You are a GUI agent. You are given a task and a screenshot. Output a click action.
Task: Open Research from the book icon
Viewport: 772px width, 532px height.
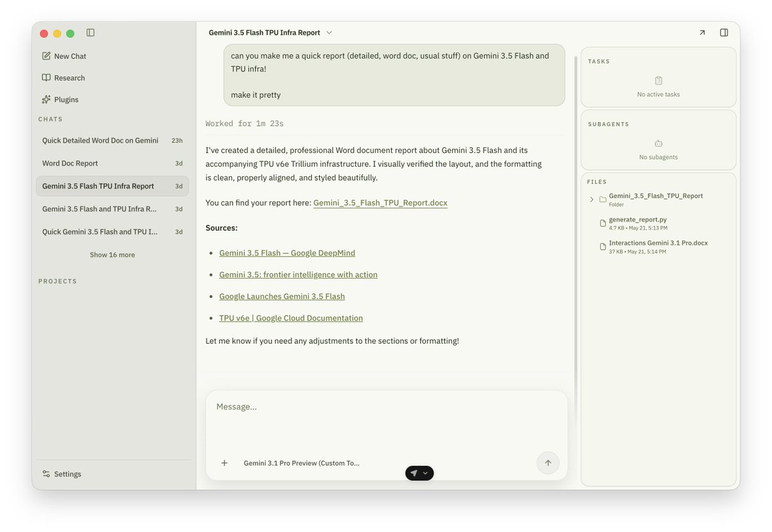pos(46,78)
